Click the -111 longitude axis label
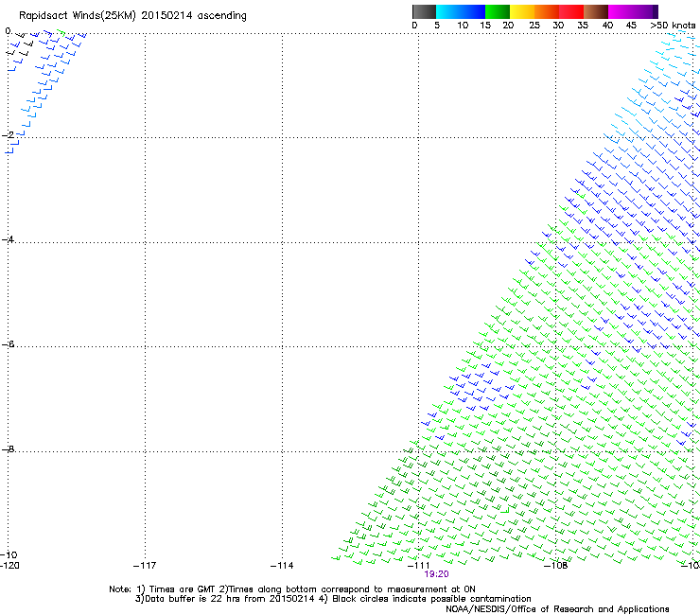The width and height of the screenshot is (700, 615). point(419,566)
